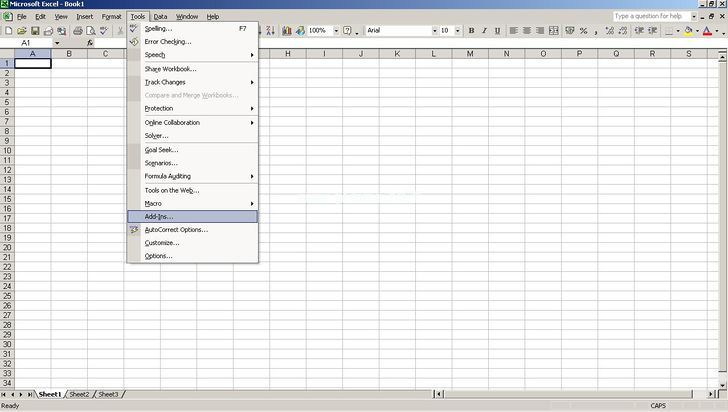Viewport: 728px width, 412px height.
Task: Click the 'Type a question for help' box
Action: (x=648, y=16)
